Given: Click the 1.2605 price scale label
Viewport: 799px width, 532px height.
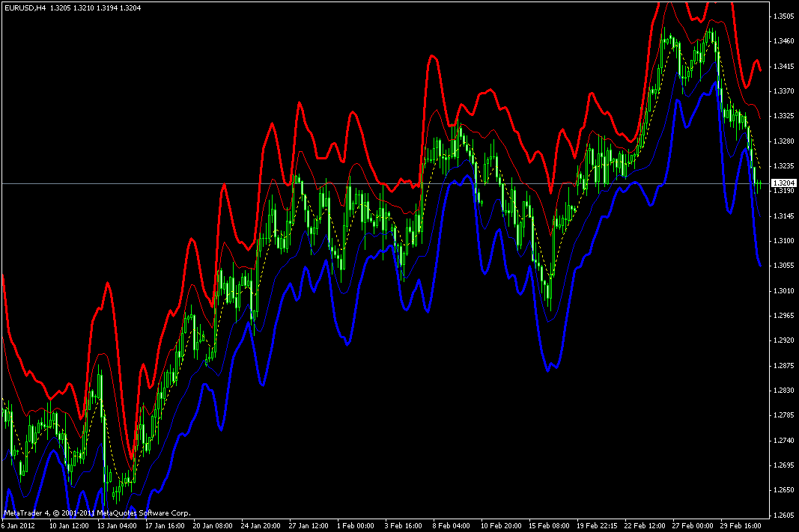Looking at the screenshot, I should pos(783,516).
